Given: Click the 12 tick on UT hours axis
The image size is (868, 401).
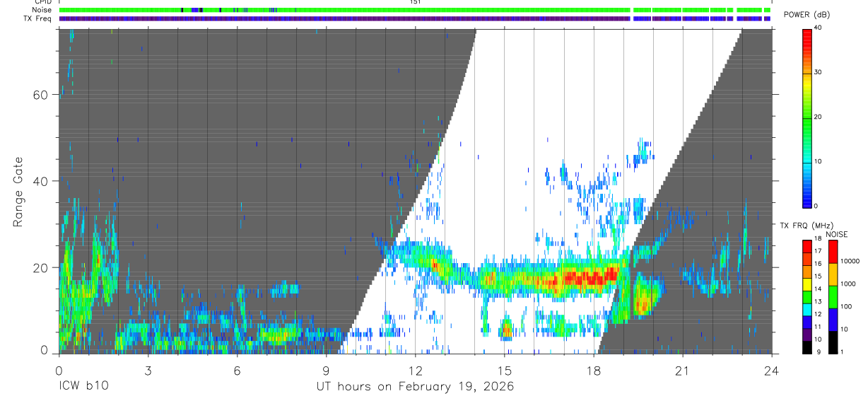Looking at the screenshot, I should (x=415, y=371).
